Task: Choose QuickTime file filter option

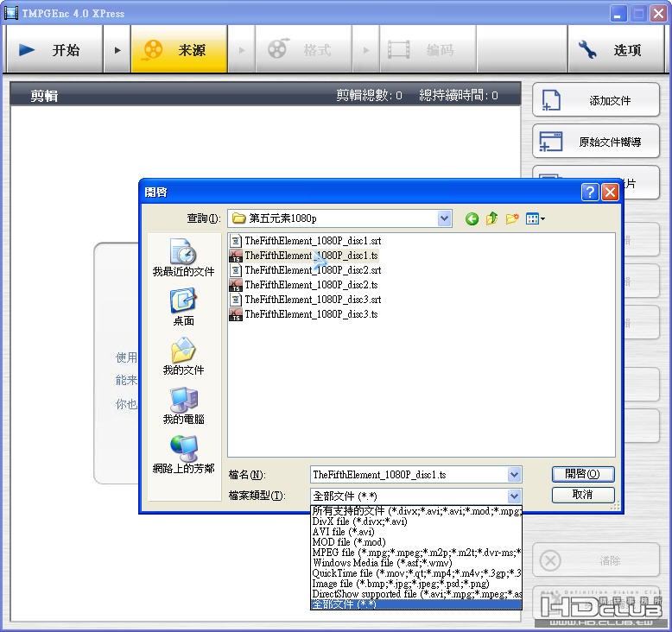Action: coord(416,573)
